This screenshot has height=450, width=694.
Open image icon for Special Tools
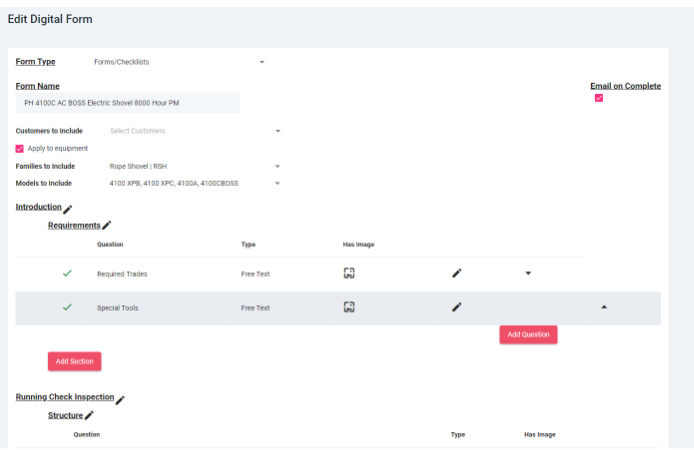(x=349, y=307)
